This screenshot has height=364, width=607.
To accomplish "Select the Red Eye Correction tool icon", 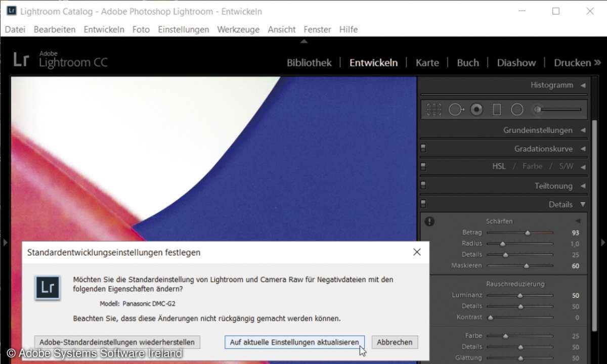I will click(x=476, y=109).
